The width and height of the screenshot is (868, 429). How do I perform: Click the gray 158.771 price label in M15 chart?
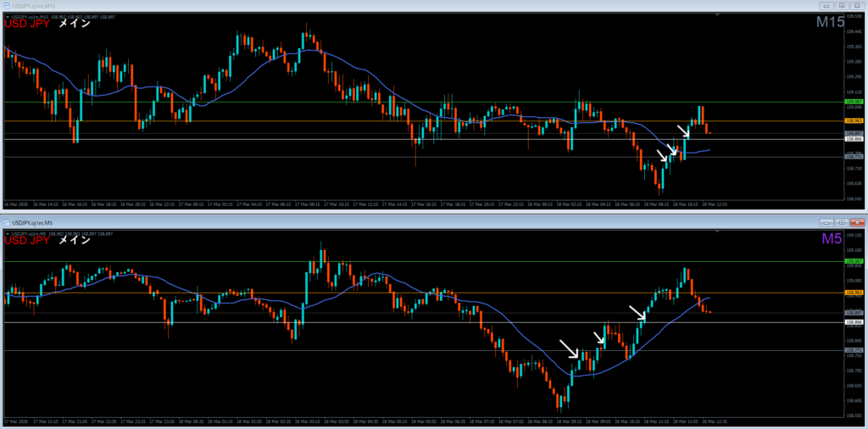854,157
